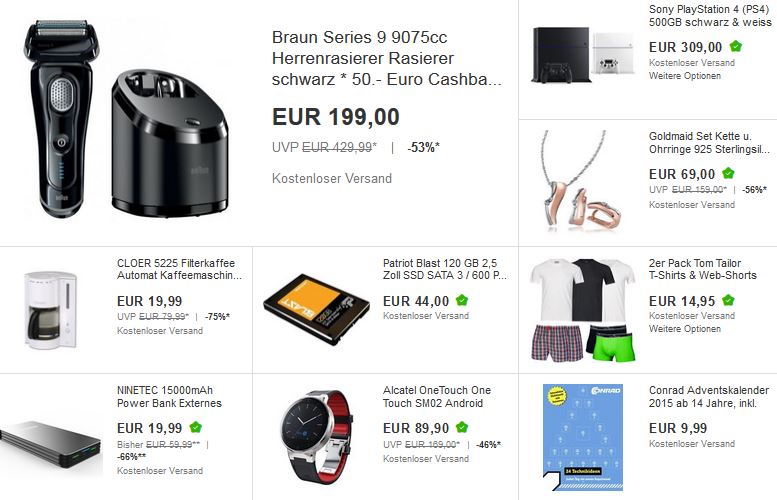Open the CLOER coffee machine thumbnail
Viewport: 777px width, 500px height.
[x=51, y=310]
